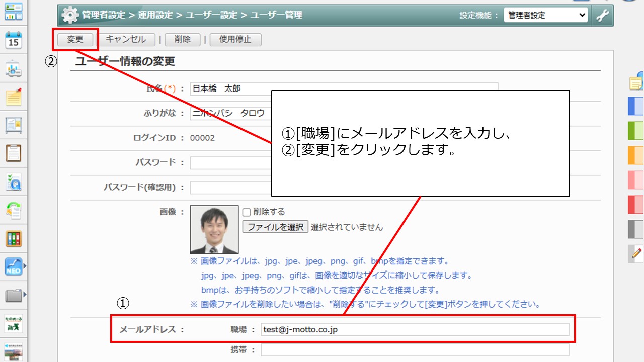Click the キャンセル button
Image resolution: width=644 pixels, height=362 pixels.
pos(126,39)
